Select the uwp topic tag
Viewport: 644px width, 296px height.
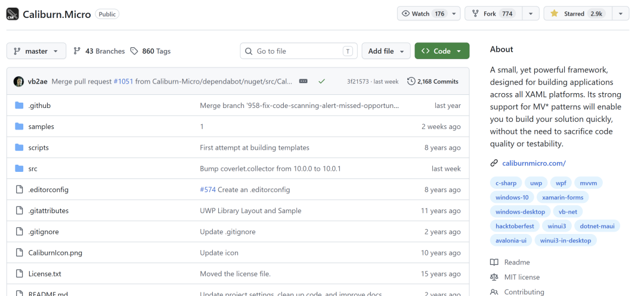536,183
